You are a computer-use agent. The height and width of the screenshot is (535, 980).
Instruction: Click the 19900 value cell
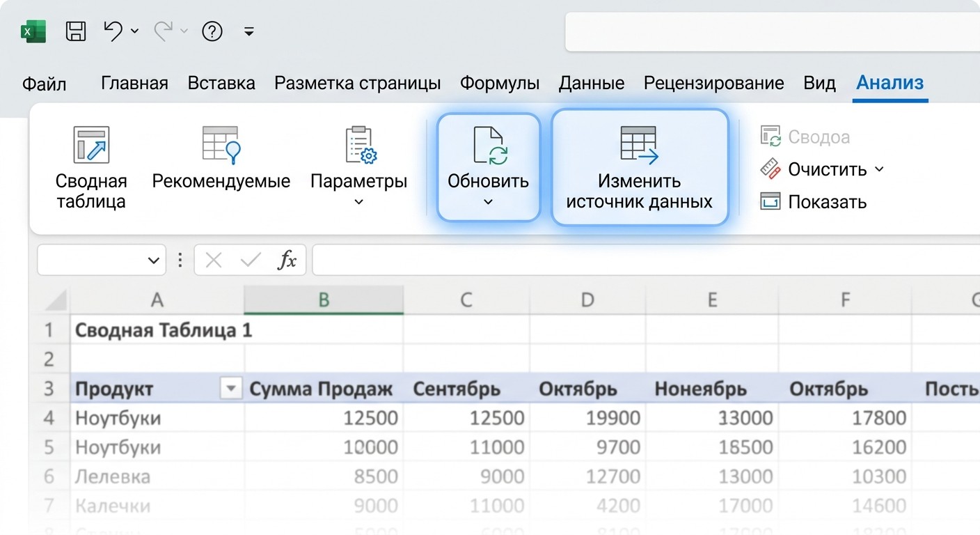pos(587,418)
